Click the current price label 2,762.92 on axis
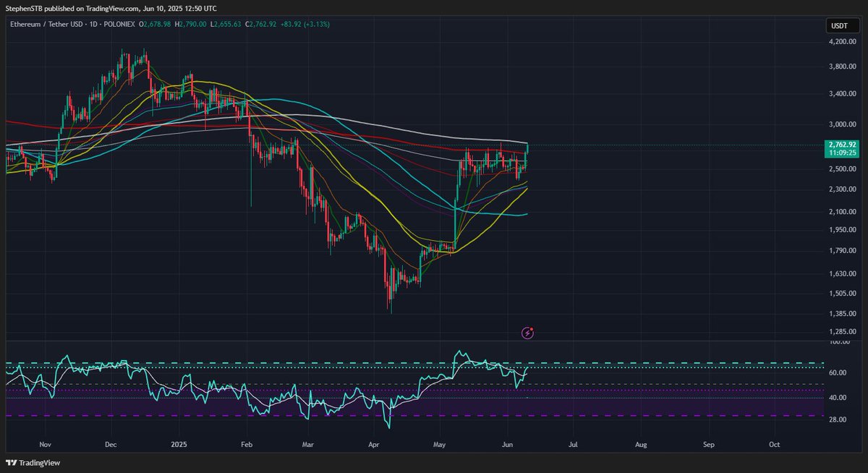The image size is (868, 473). pos(842,145)
